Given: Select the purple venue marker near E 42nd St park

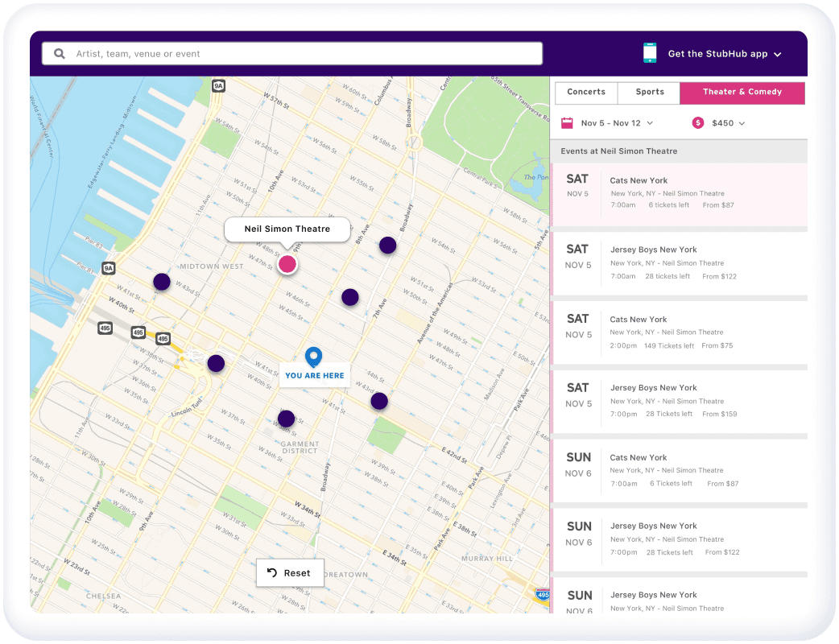Looking at the screenshot, I should coord(379,401).
